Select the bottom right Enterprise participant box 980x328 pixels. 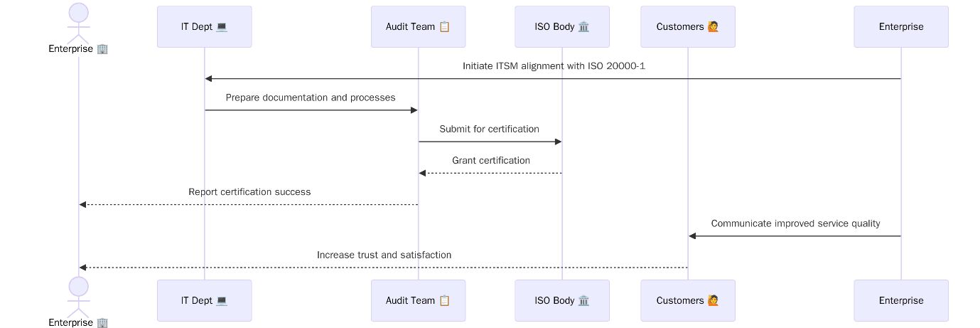pos(901,300)
